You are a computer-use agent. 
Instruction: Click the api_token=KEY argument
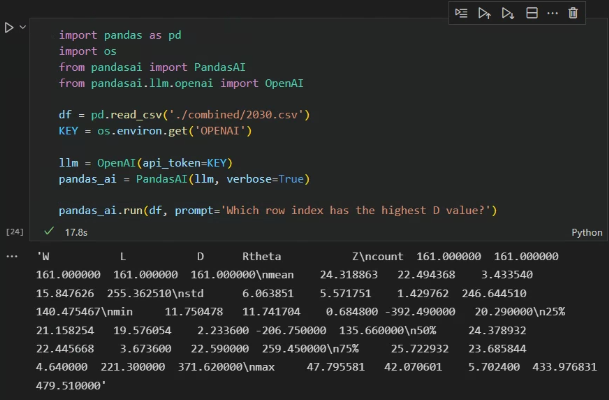(184, 163)
